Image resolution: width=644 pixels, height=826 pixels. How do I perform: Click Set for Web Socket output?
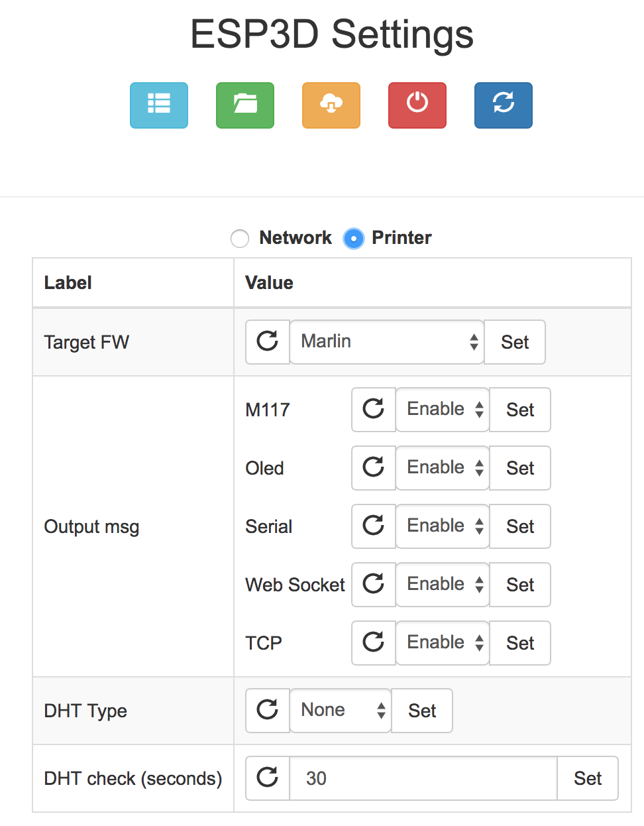(519, 585)
